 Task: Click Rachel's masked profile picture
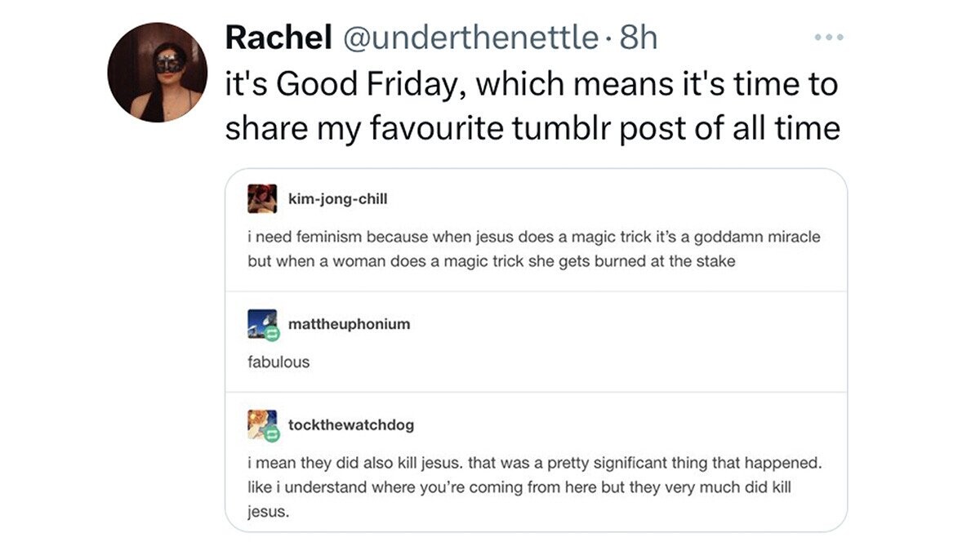[x=158, y=72]
